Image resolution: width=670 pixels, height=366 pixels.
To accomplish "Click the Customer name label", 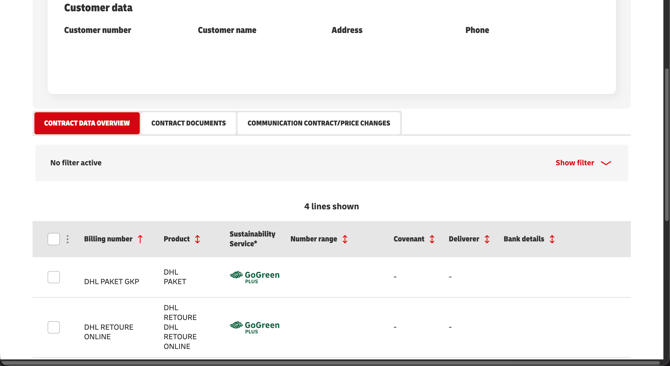I will (x=227, y=30).
